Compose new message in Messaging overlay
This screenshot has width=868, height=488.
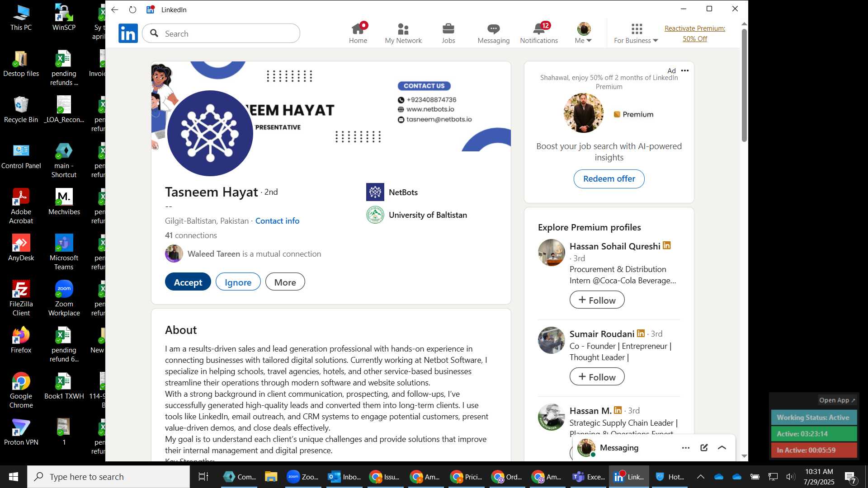[704, 448]
